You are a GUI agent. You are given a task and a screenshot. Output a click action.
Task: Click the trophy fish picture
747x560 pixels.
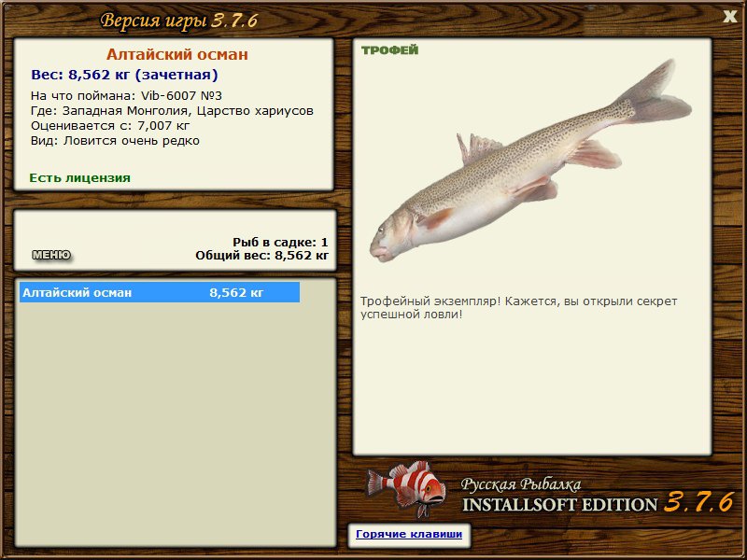coord(530,161)
